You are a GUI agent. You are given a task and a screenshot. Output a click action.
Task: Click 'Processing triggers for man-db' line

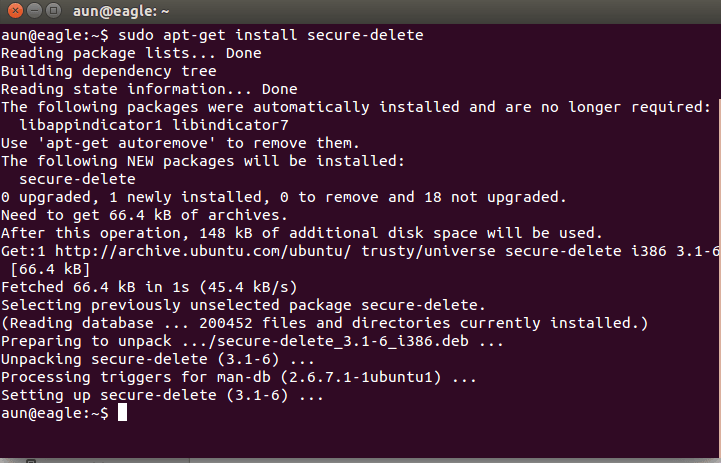click(x=238, y=377)
